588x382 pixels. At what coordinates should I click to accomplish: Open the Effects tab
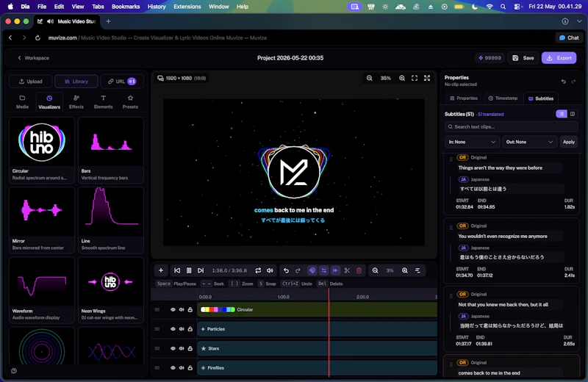(x=76, y=102)
